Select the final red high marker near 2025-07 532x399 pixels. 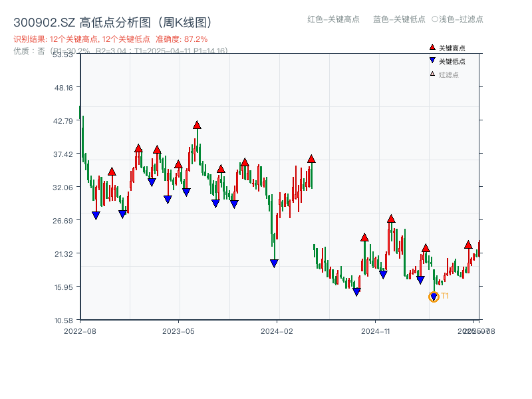[x=468, y=245]
